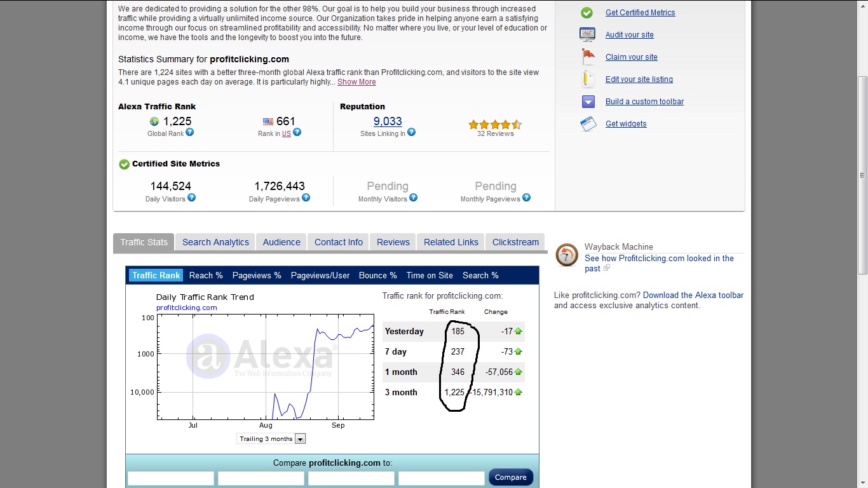Click the Build a custom toolbar link
Viewport: 868px width, 488px height.
[x=644, y=102]
